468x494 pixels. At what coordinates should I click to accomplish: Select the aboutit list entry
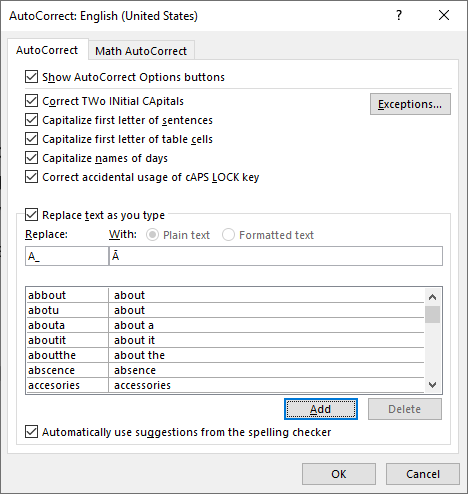click(225, 340)
